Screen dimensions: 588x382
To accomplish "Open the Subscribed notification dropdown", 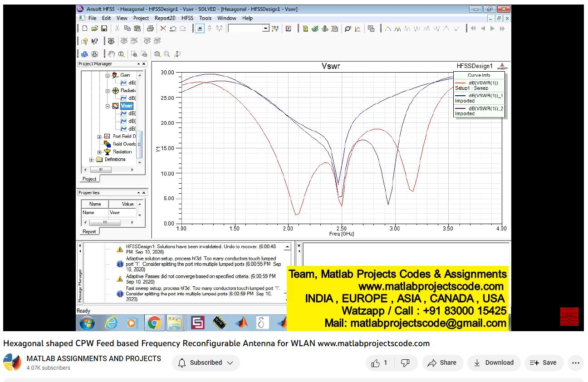I will (206, 362).
